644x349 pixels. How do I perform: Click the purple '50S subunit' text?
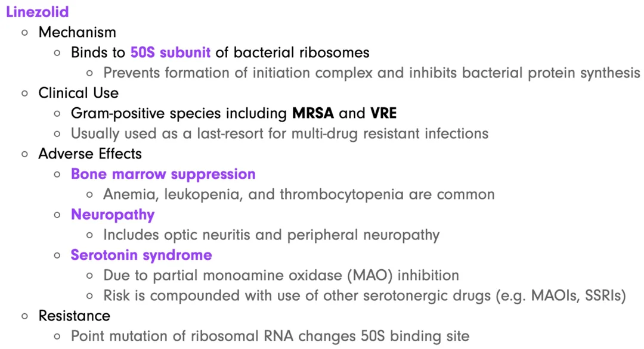coord(170,52)
